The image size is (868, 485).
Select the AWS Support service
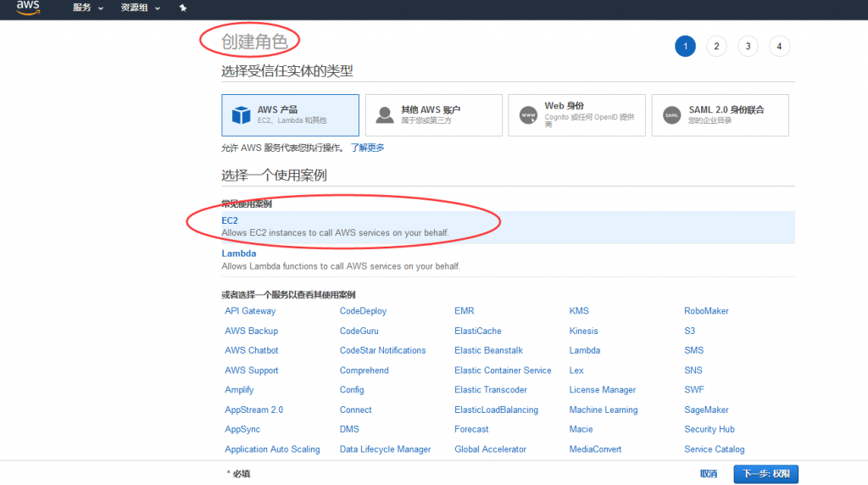point(251,371)
